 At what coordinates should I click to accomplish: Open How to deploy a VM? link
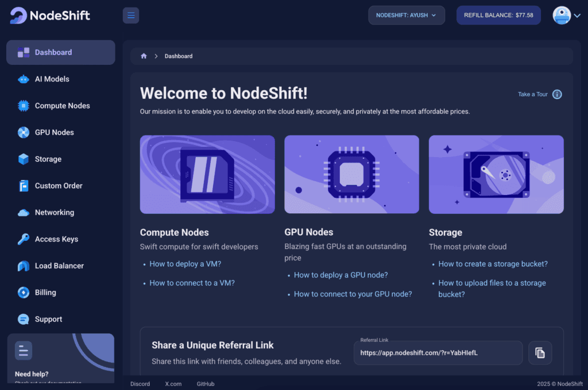coord(185,264)
